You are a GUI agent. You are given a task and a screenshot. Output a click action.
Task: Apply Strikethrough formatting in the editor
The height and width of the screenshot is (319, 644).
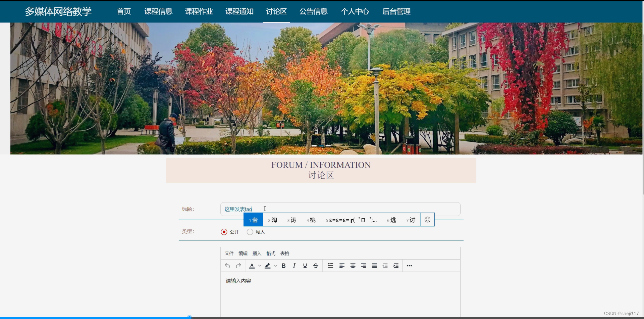click(x=316, y=265)
